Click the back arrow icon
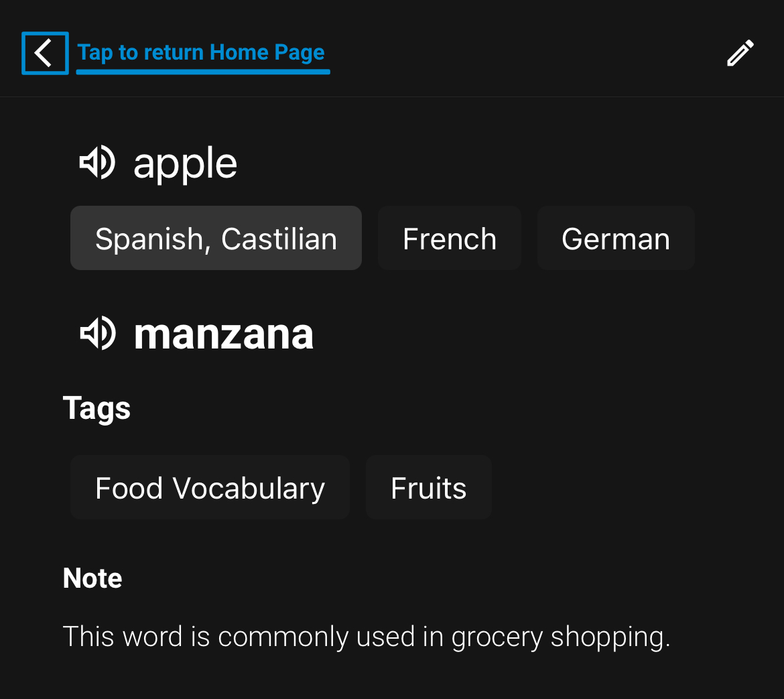The width and height of the screenshot is (784, 699). click(45, 53)
